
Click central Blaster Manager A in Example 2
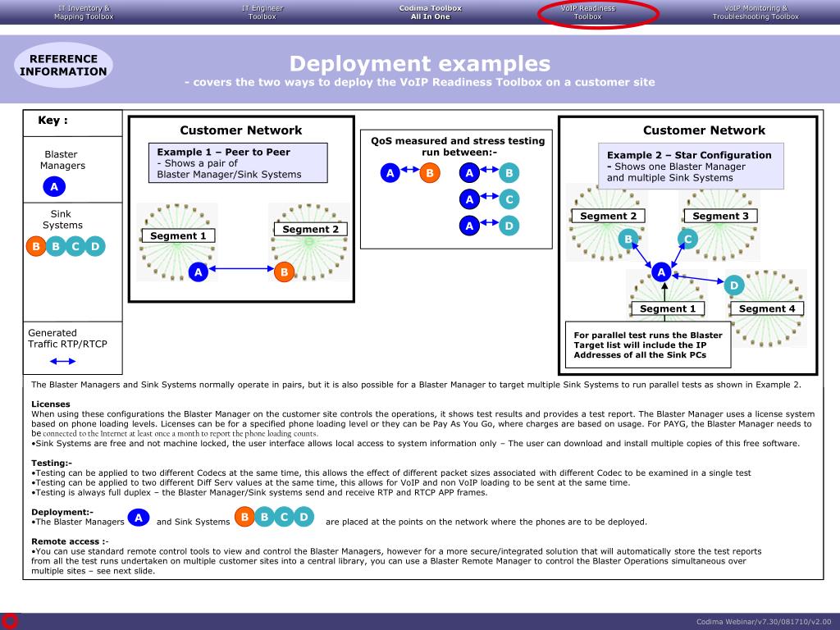662,272
